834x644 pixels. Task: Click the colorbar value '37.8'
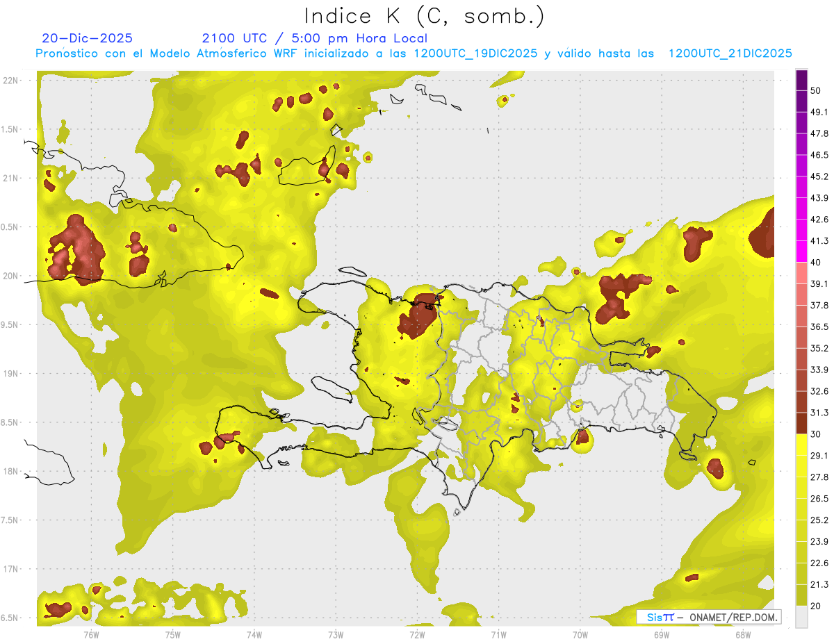[819, 306]
